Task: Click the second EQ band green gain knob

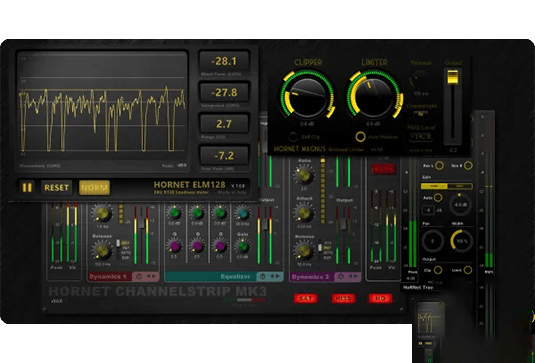Action: [x=198, y=213]
